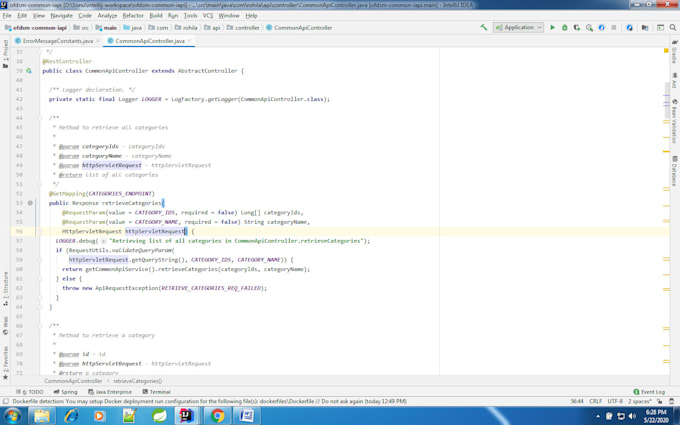680x425 pixels.
Task: Click the yellow inspection status indicator above the scrollbar
Action: pyautogui.click(x=666, y=51)
